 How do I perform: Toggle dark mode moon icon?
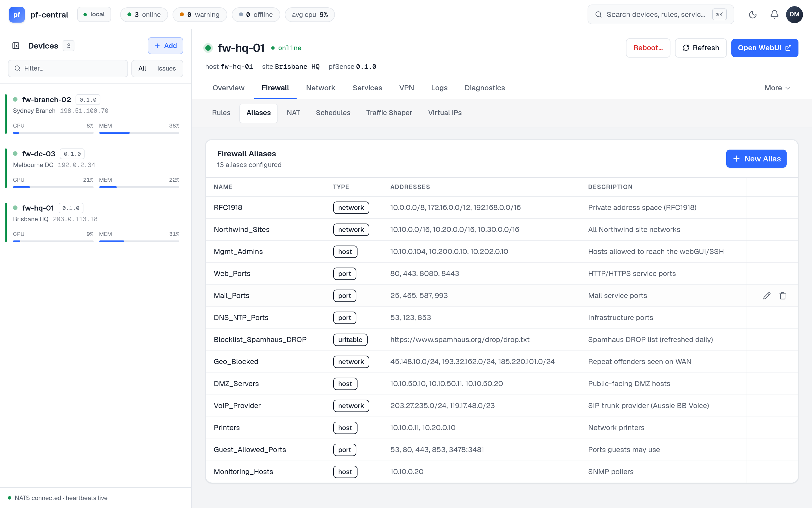tap(753, 14)
